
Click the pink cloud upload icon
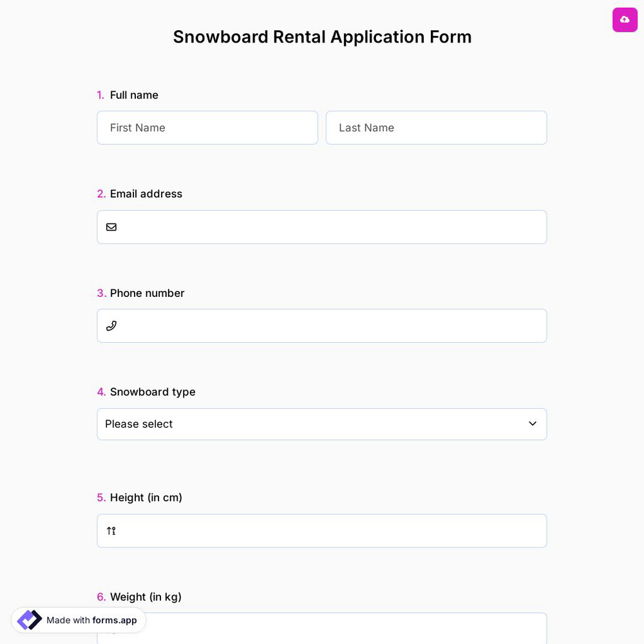pyautogui.click(x=625, y=20)
